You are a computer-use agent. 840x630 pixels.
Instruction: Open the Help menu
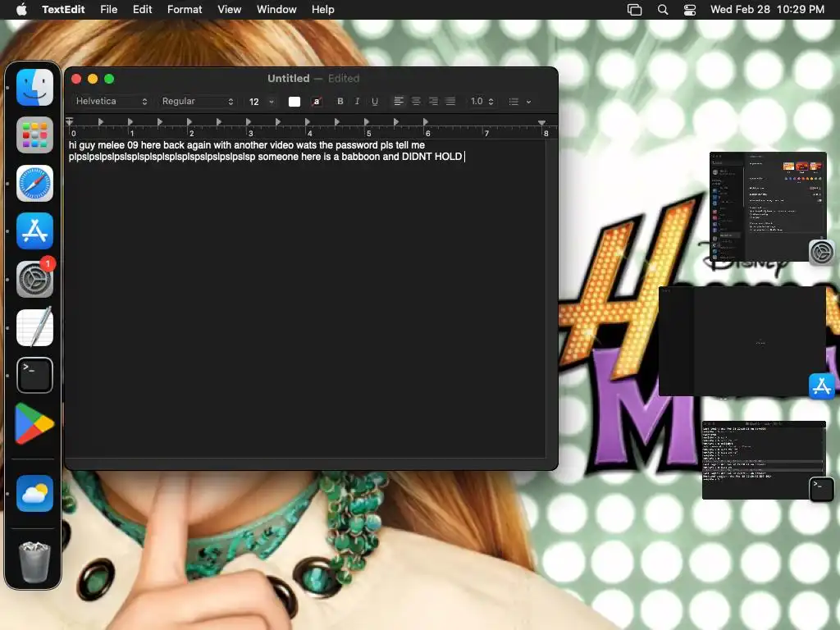coord(323,9)
